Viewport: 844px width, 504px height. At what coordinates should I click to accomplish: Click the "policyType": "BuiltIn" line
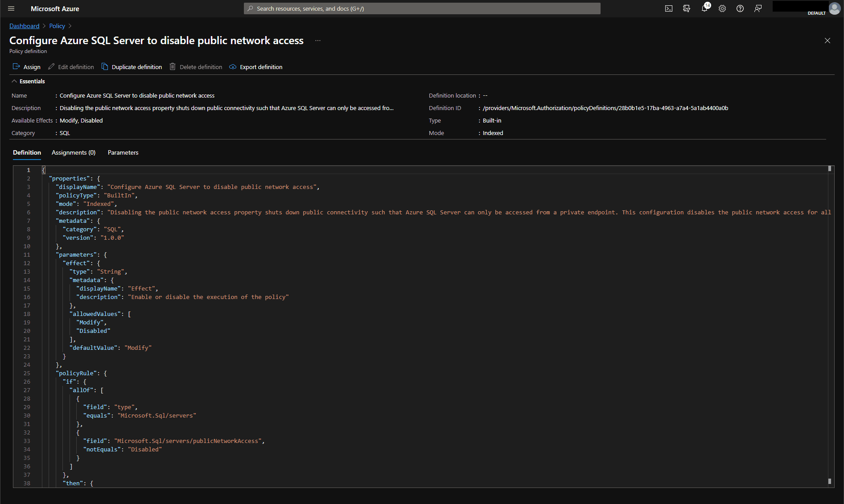coord(97,195)
